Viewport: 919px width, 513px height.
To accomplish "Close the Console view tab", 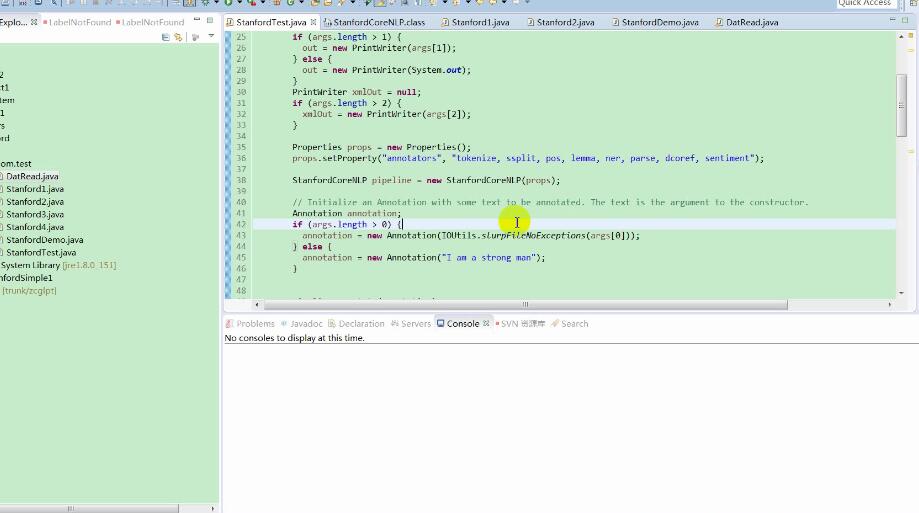I will tap(486, 324).
